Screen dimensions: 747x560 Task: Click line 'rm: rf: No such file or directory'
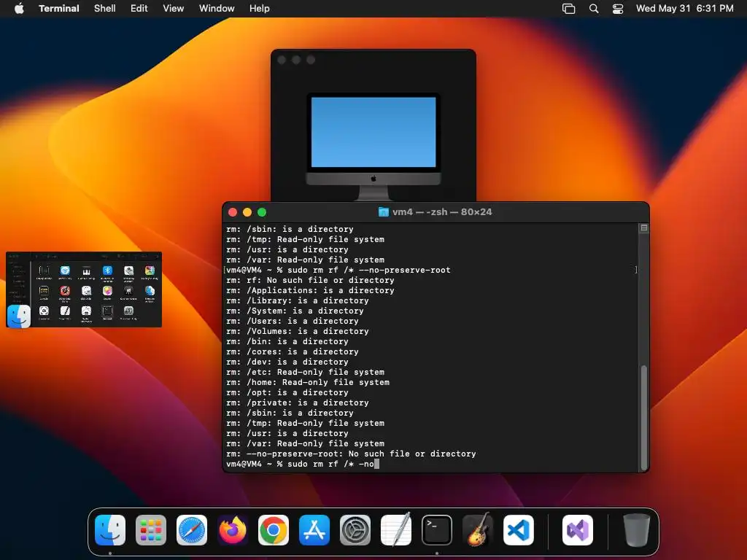click(310, 280)
